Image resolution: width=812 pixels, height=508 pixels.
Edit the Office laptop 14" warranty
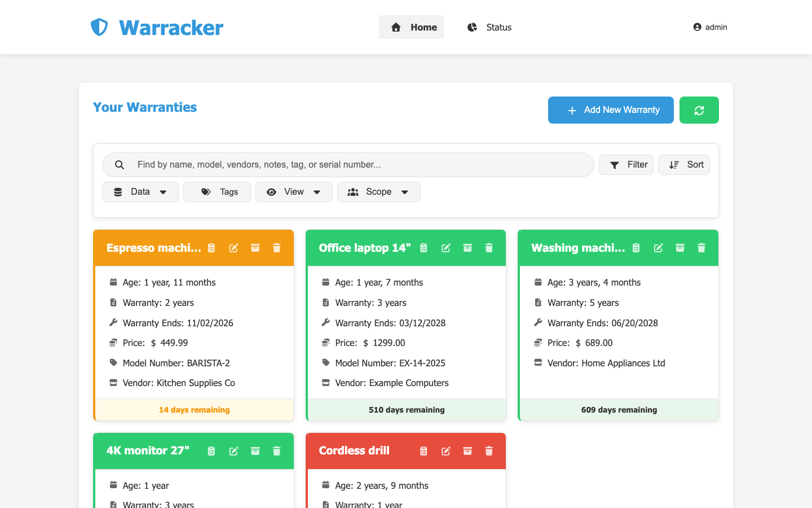[446, 248]
